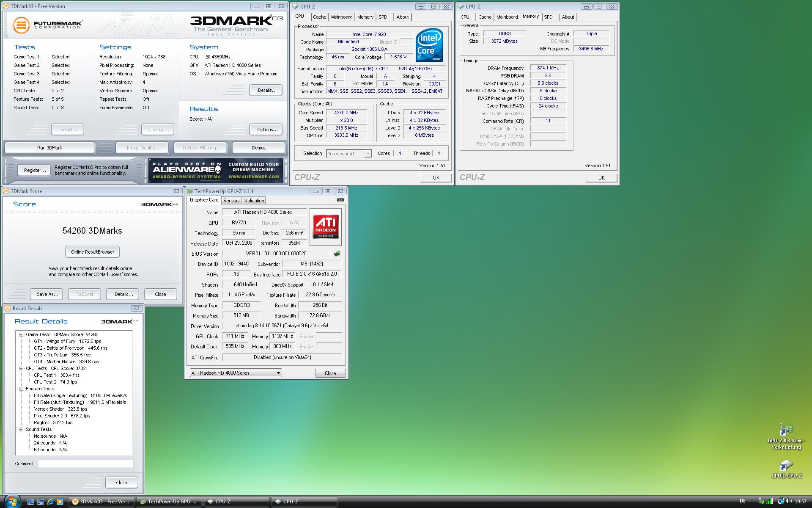Click the 3DMark Score window title icon

(7, 191)
